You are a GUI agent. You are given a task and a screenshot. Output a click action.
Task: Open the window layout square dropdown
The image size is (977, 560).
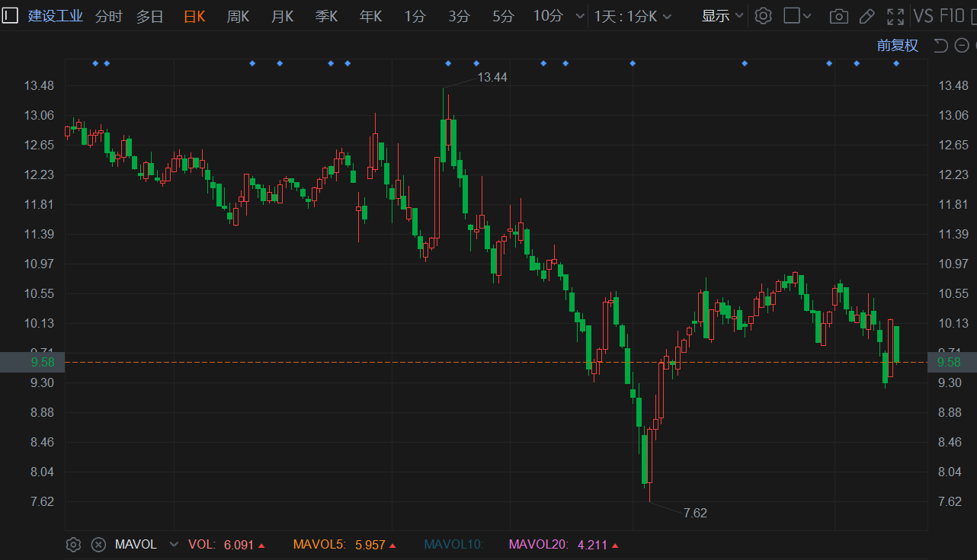(x=798, y=16)
